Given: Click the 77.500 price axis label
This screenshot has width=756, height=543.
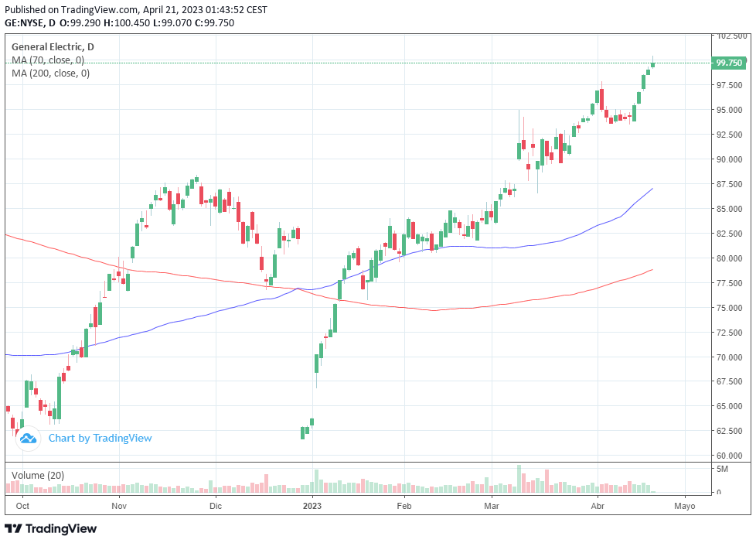Looking at the screenshot, I should click(x=729, y=283).
